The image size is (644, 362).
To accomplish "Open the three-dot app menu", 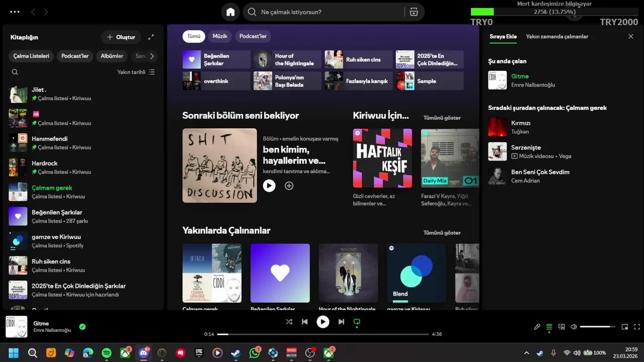I will coord(15,12).
